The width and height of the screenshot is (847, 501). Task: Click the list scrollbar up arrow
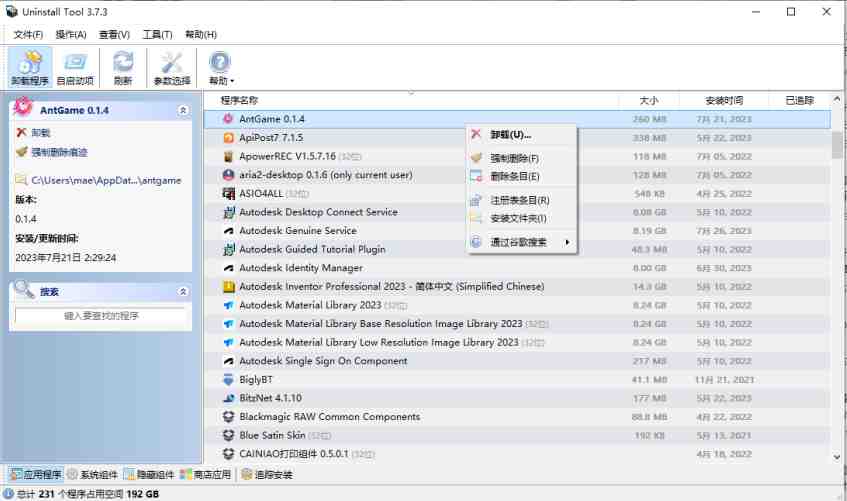837,99
